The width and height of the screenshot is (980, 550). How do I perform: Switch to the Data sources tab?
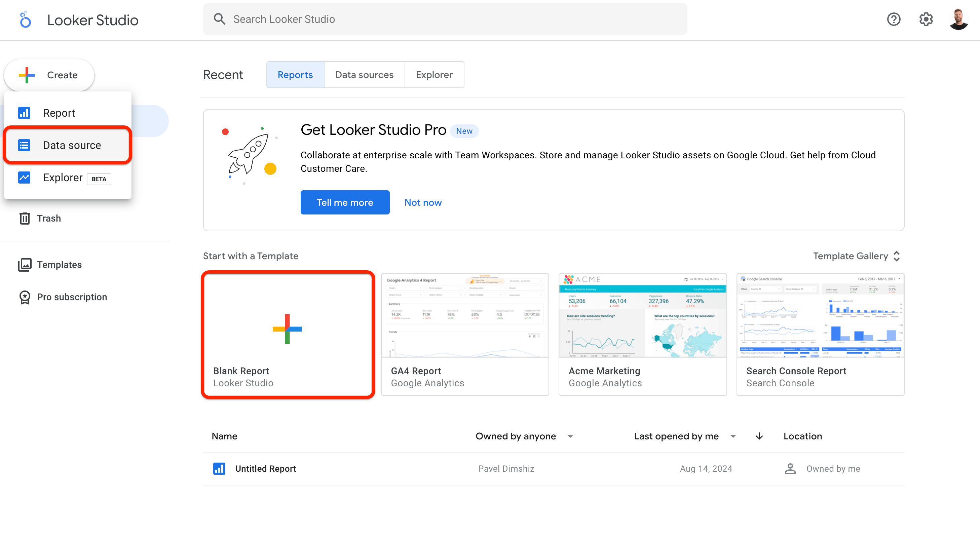364,75
